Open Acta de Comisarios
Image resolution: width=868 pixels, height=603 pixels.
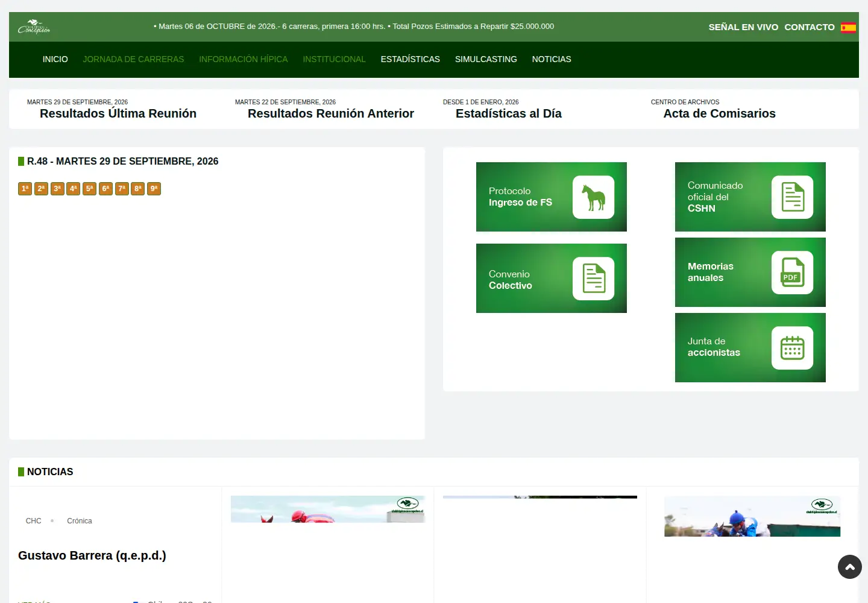click(720, 113)
